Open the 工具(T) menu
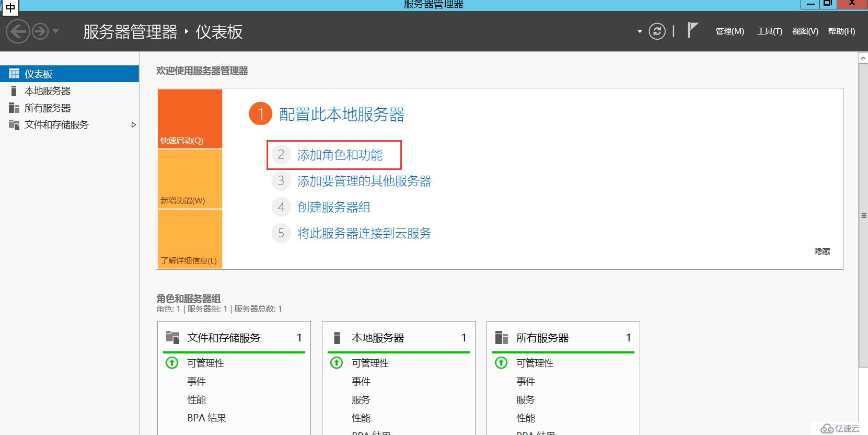The height and width of the screenshot is (435, 868). tap(770, 31)
